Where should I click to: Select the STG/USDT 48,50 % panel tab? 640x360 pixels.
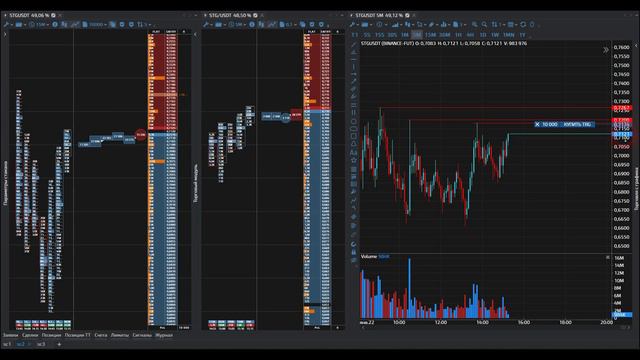click(230, 15)
